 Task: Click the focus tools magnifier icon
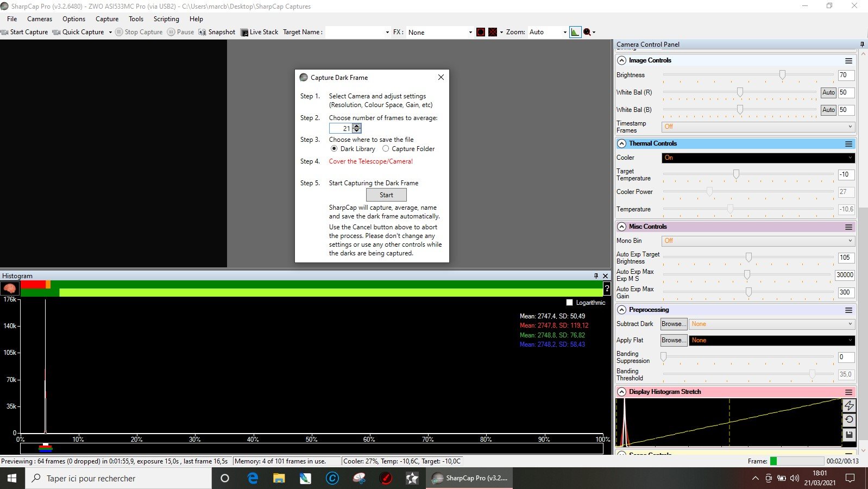[587, 32]
